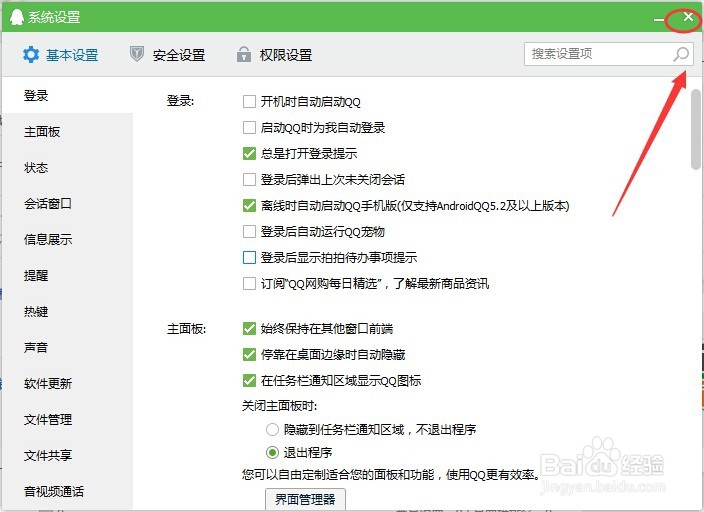Click the 关闭主面板时: label
The image size is (704, 512).
[x=279, y=406]
